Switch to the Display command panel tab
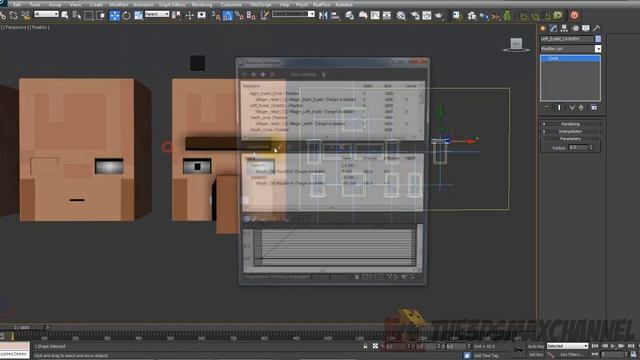 point(586,28)
